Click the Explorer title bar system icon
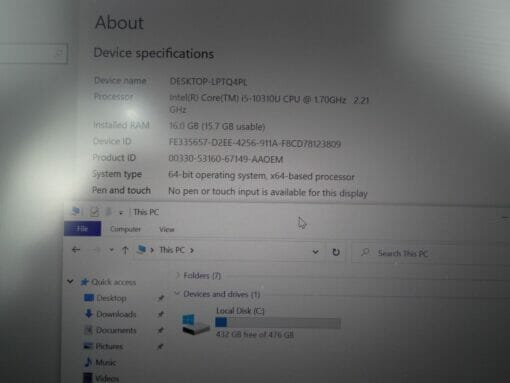 click(76, 211)
